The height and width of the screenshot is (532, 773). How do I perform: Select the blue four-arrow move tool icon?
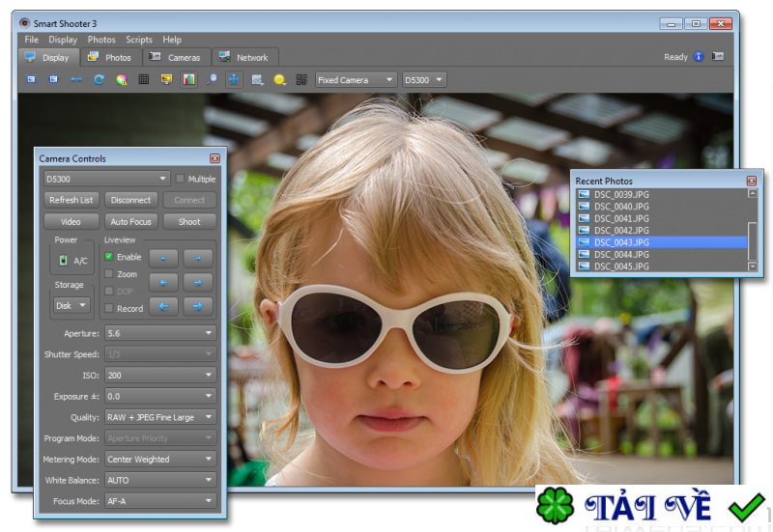coord(234,80)
